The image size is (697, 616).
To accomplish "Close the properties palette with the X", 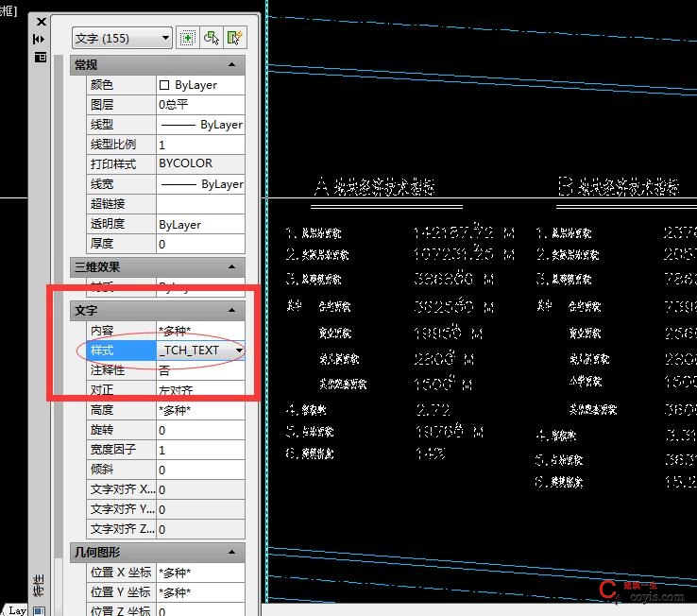I will click(x=41, y=22).
